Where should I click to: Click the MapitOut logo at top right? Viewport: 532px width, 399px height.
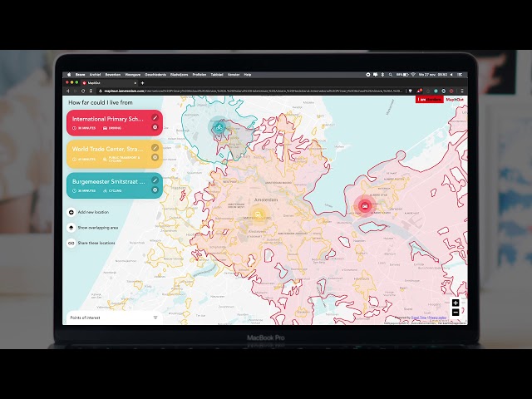click(455, 100)
